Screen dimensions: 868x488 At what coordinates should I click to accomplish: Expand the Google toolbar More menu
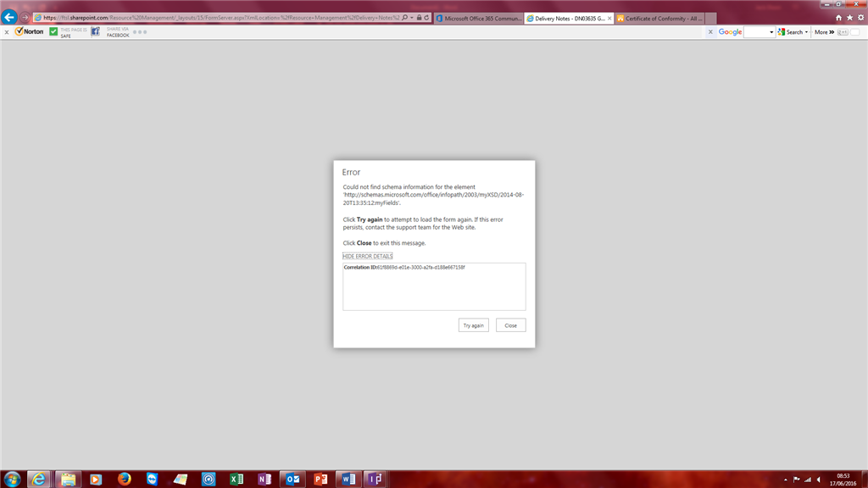click(x=824, y=32)
